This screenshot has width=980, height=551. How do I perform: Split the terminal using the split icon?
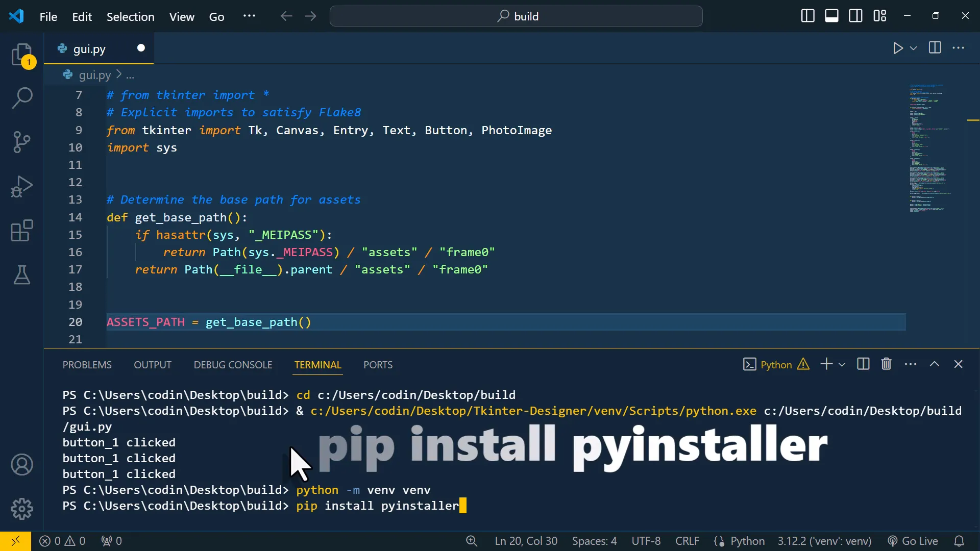(x=863, y=364)
